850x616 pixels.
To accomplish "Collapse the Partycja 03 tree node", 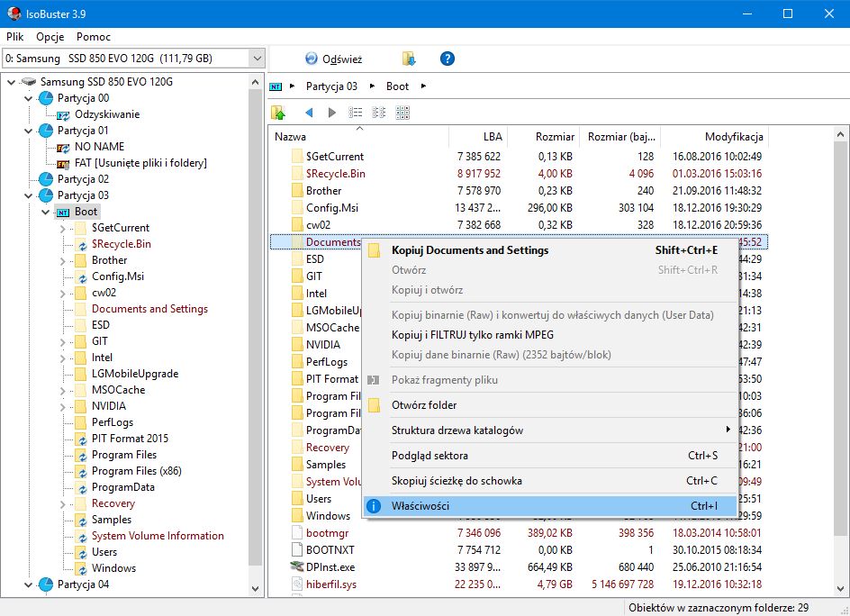I will pos(29,195).
